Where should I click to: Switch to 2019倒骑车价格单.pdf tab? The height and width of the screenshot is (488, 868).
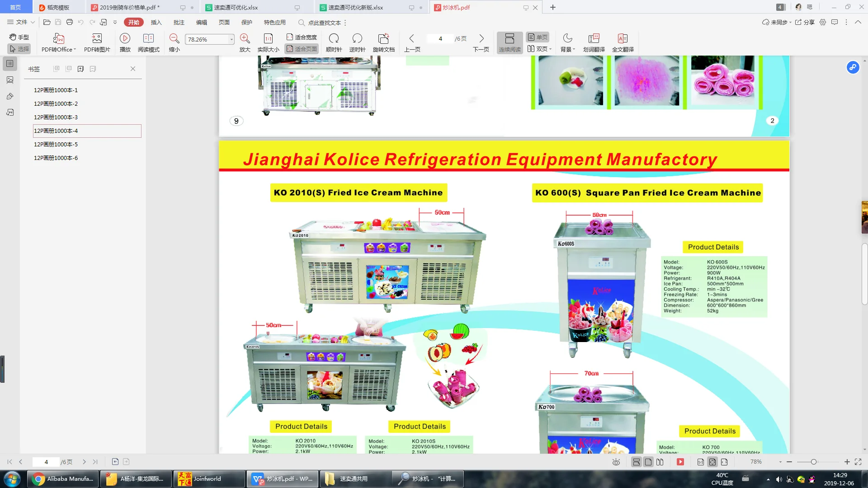[x=142, y=7]
